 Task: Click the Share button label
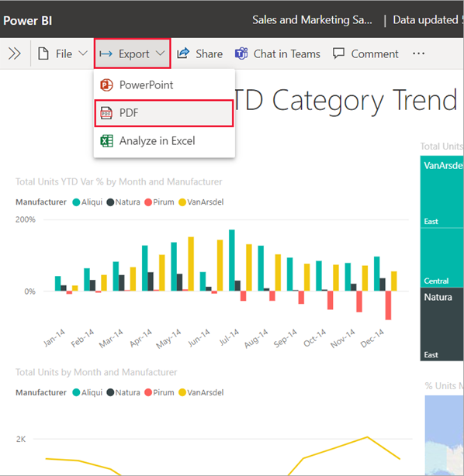pos(209,54)
